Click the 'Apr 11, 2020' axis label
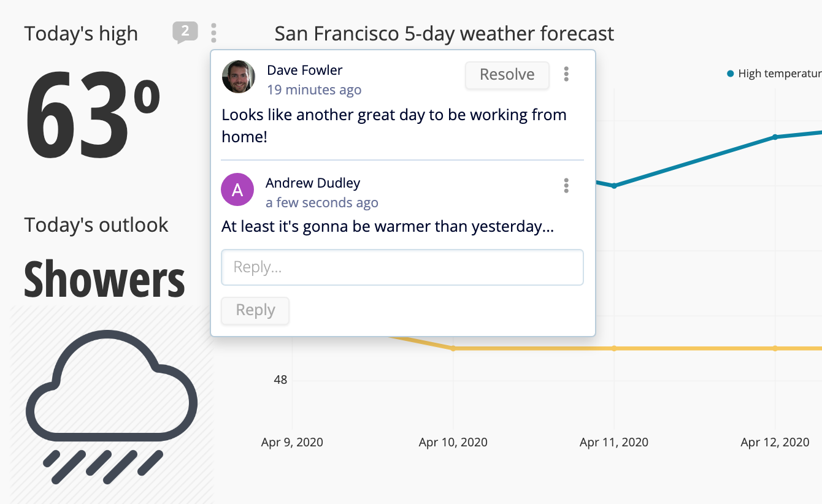 [614, 442]
